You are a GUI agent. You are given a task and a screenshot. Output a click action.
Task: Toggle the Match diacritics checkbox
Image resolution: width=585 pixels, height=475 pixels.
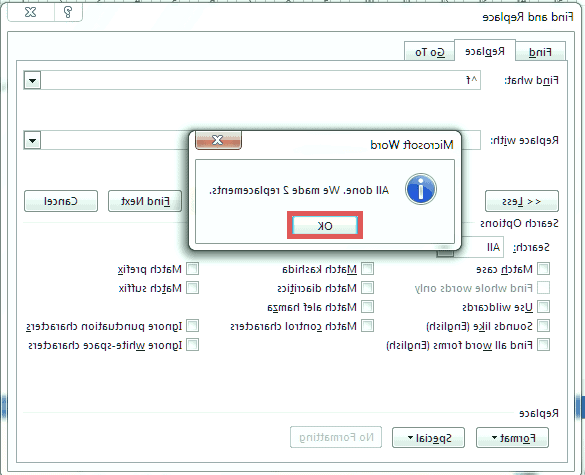point(367,288)
